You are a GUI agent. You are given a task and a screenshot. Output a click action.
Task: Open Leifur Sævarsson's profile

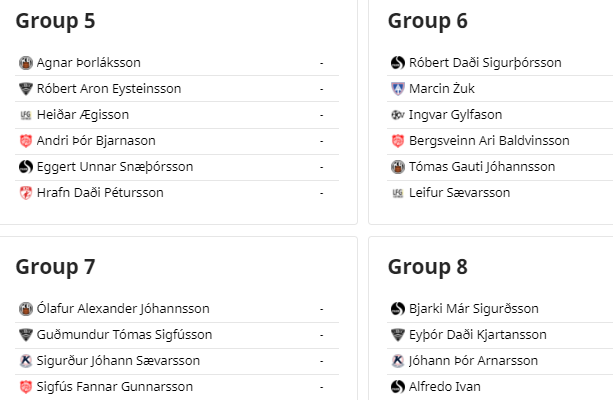point(459,193)
